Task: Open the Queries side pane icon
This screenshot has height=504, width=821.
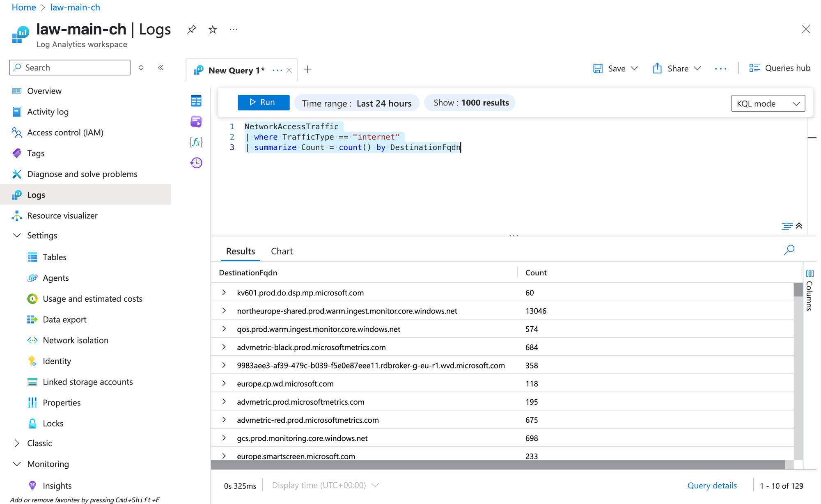Action: point(196,121)
